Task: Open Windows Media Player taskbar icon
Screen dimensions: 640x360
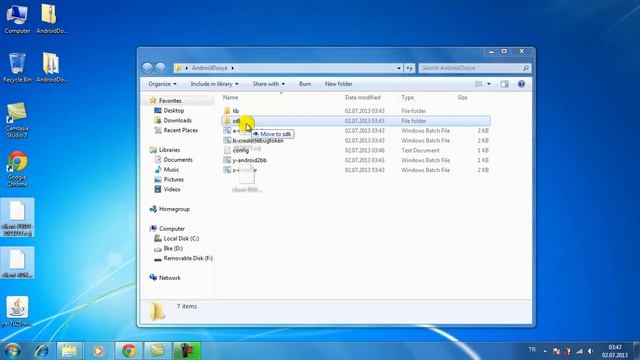Action: click(98, 351)
